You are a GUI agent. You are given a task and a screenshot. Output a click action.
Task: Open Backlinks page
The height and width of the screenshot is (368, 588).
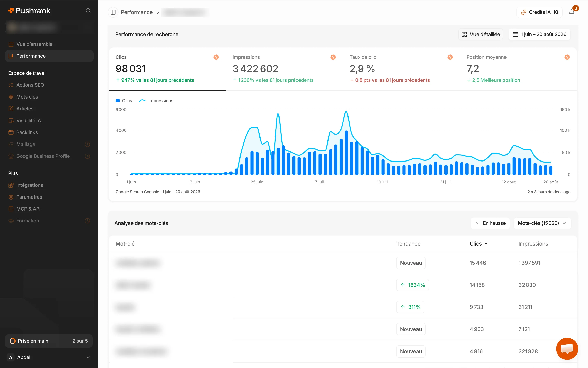tap(49, 132)
